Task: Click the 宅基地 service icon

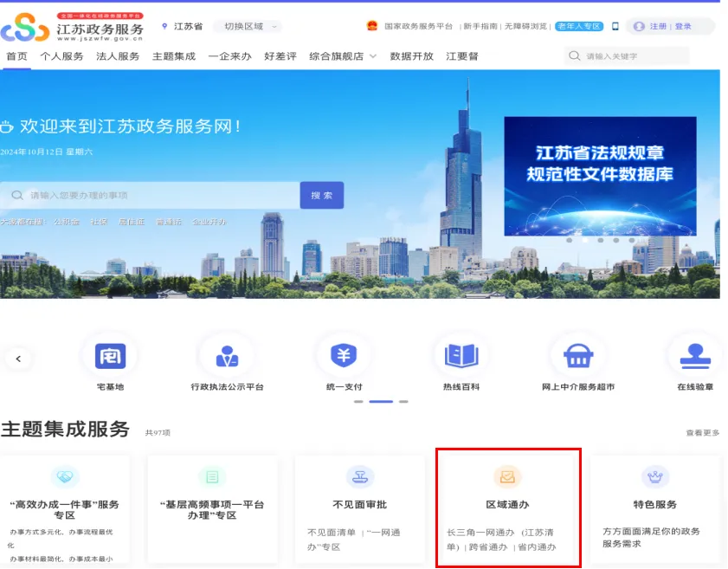Action: 110,356
